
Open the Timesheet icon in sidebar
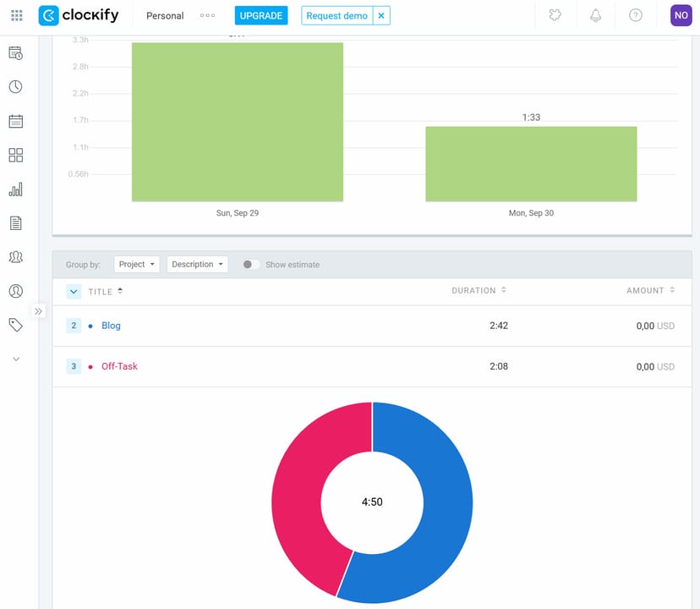click(15, 53)
